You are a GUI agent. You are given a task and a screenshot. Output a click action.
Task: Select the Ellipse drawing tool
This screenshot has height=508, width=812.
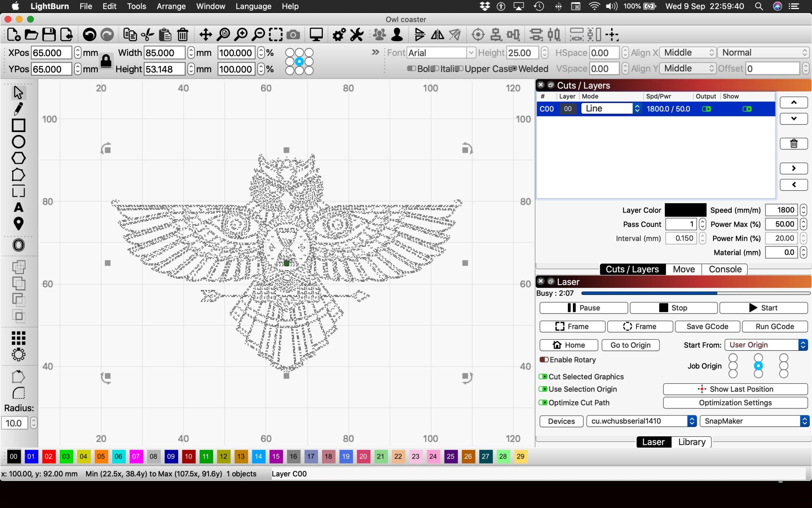tap(18, 142)
